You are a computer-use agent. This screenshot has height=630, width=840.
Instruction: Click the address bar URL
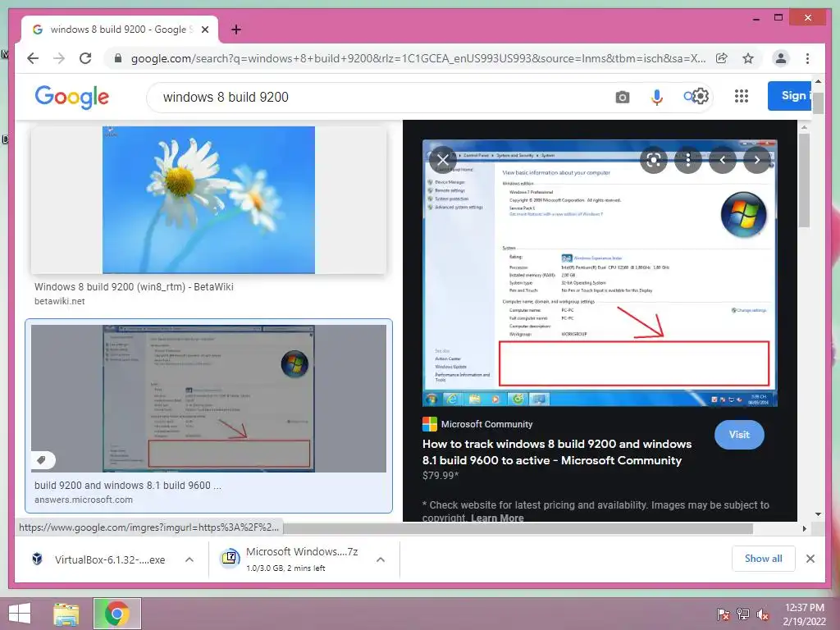pos(418,58)
